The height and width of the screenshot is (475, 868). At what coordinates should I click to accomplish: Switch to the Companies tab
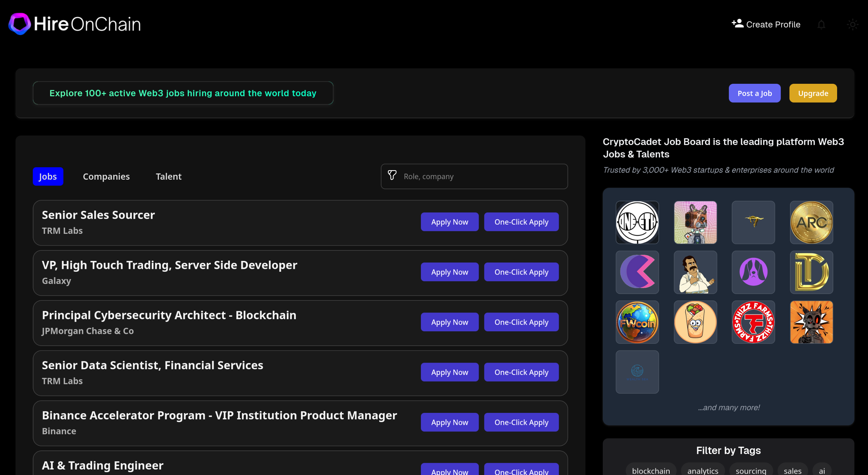pos(106,176)
